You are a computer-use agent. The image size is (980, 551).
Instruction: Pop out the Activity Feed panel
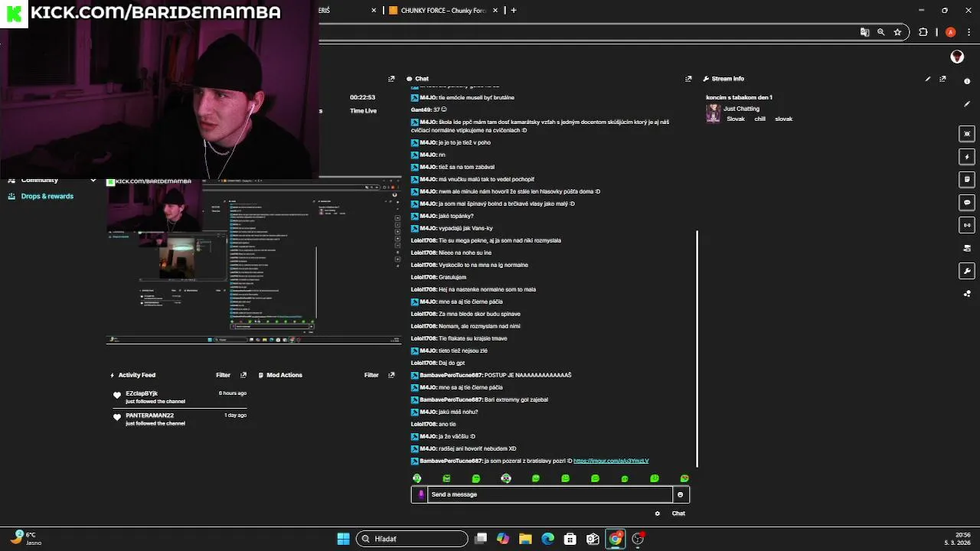coord(243,375)
